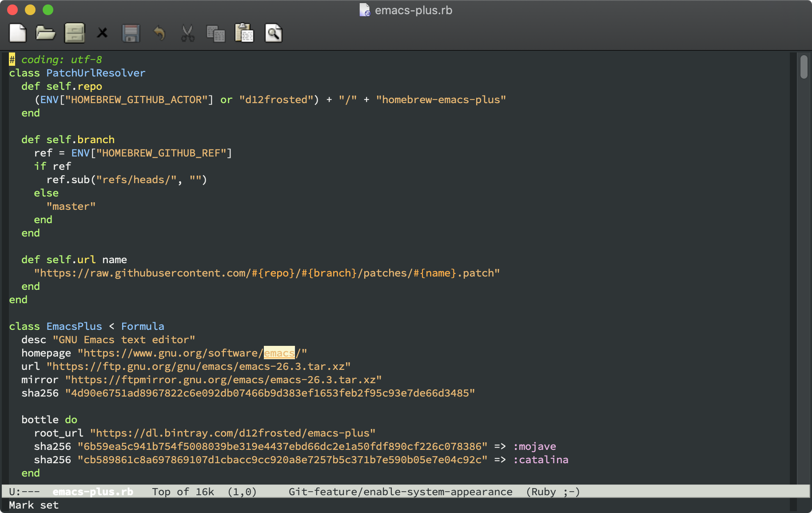Viewport: 812px width, 513px height.
Task: Click the New File toolbar icon
Action: pos(18,33)
